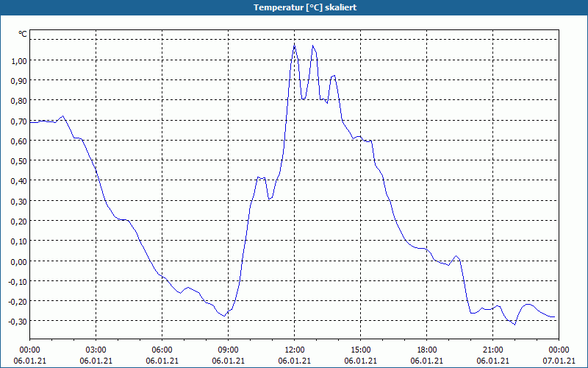
Task: Click the 0,20 y-axis label
Action: click(x=19, y=222)
